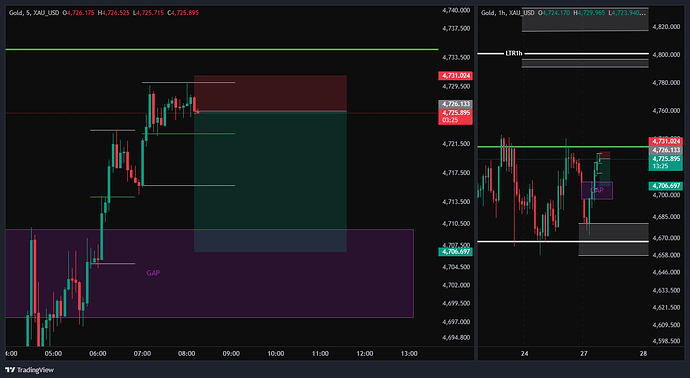The height and width of the screenshot is (378, 690).
Task: Click the "Gold, 1h, XAU_USD" chart title
Action: (507, 13)
